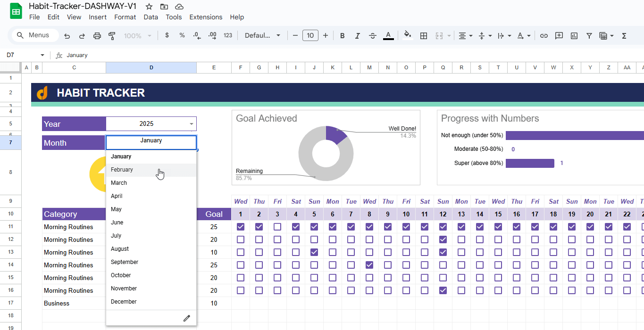Expand the font family dropdown
This screenshot has height=330, width=644.
click(263, 35)
